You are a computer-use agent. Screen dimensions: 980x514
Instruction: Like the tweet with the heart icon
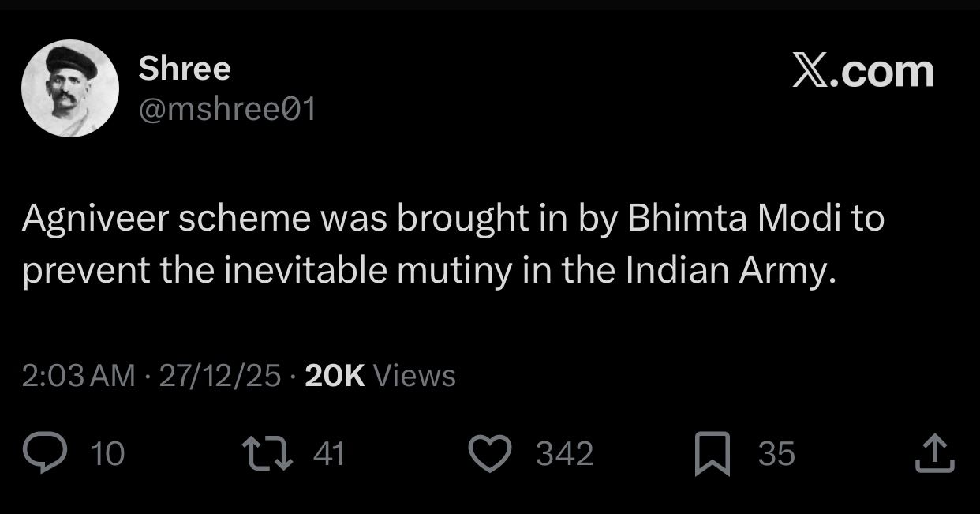pos(491,454)
